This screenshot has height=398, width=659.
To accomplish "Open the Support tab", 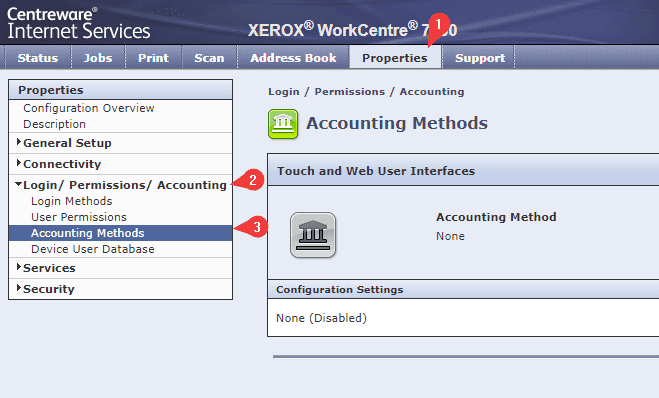I will pyautogui.click(x=480, y=58).
